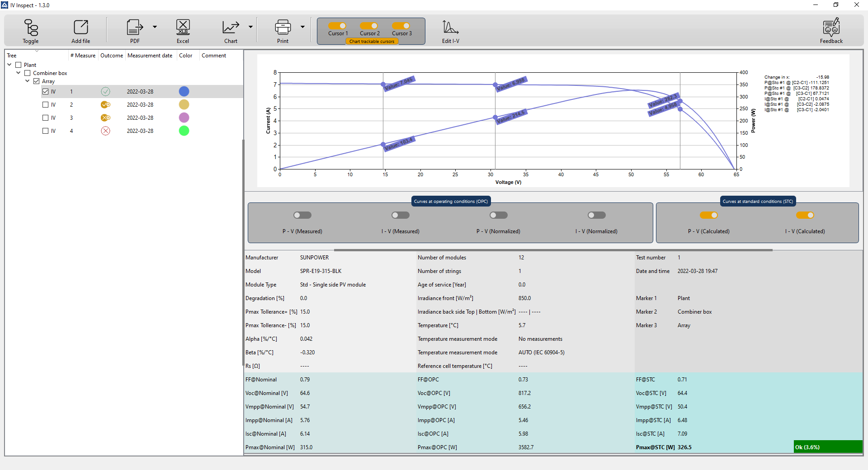Click the Measurement date column header

(x=150, y=56)
